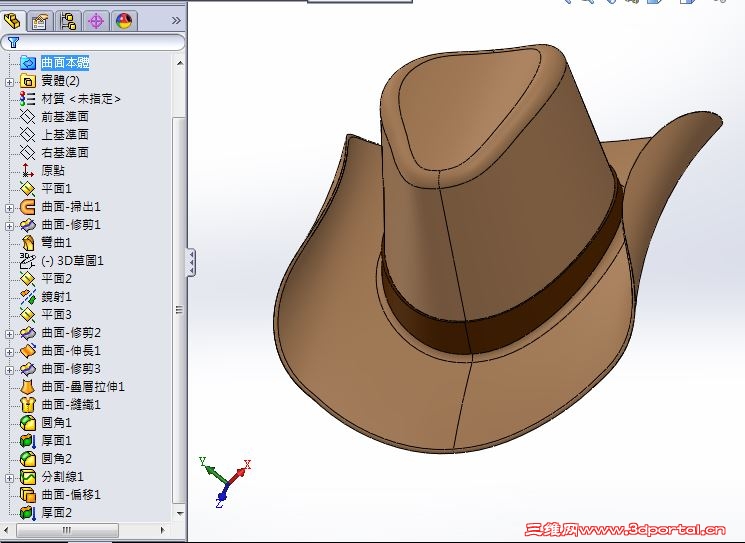Screen dimensions: 745x543
Task: Expand the 實體(2) folder
Action: (x=9, y=82)
